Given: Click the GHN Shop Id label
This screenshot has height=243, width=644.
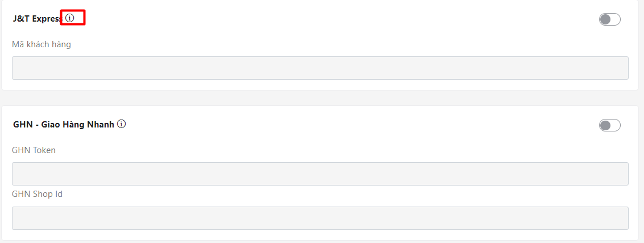Looking at the screenshot, I should [37, 194].
